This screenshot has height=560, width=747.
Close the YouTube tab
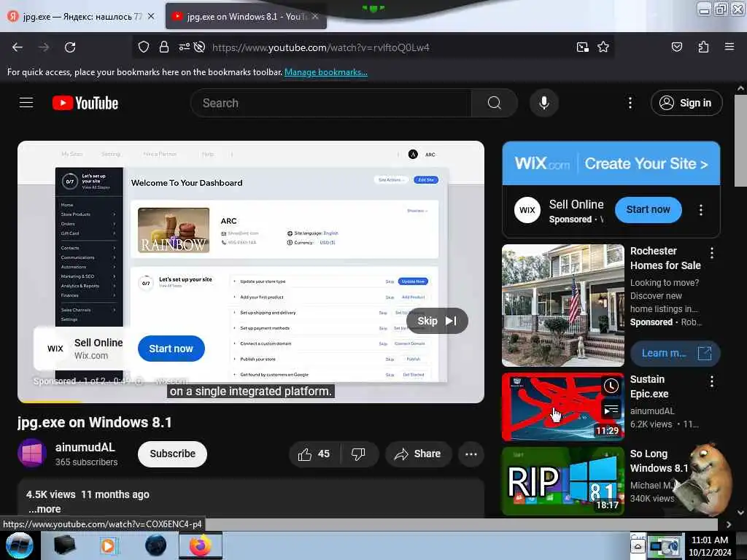point(315,16)
